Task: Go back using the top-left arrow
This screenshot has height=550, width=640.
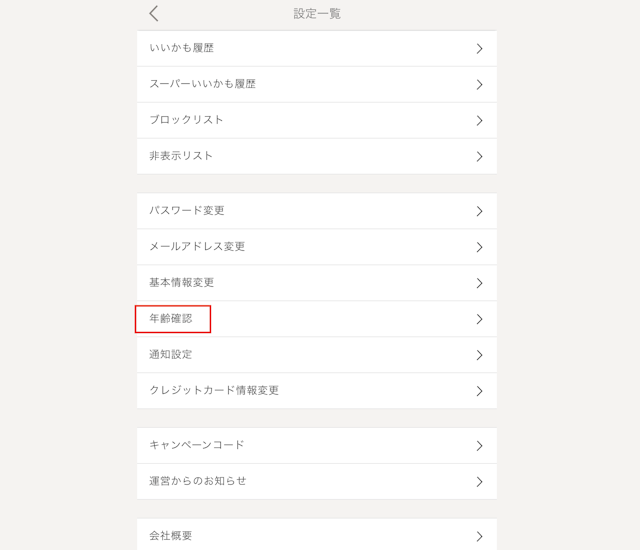Action: pos(154,14)
